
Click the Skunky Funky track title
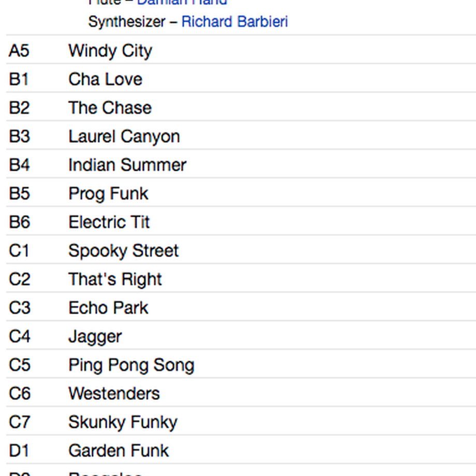coord(123,422)
